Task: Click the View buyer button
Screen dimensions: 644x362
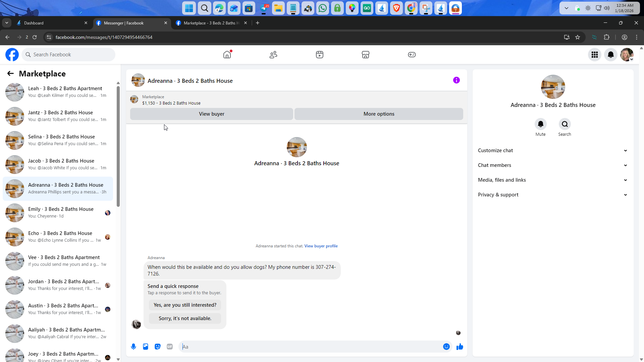Action: (211, 114)
